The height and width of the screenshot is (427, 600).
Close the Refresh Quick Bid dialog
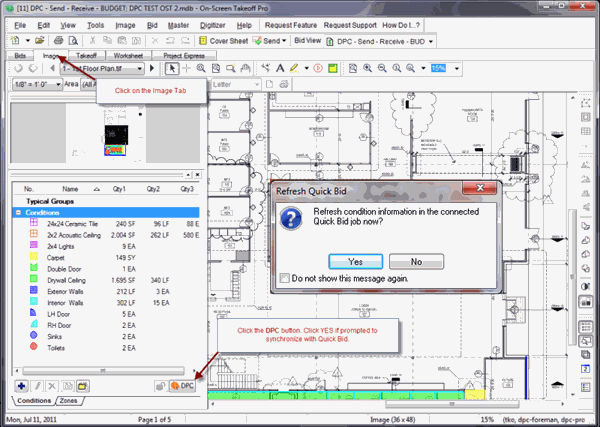[480, 187]
